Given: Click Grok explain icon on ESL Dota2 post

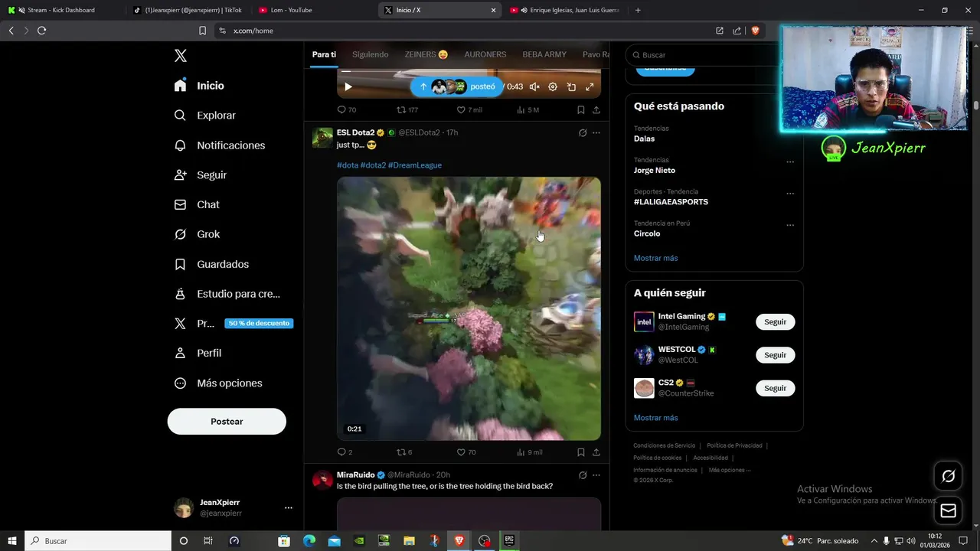Looking at the screenshot, I should pos(583,132).
